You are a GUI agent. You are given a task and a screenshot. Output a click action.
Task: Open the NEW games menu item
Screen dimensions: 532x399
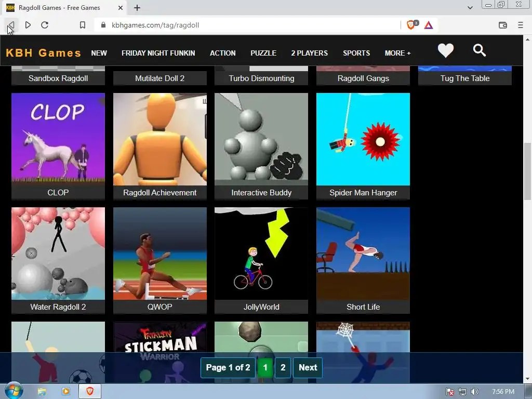tap(99, 54)
